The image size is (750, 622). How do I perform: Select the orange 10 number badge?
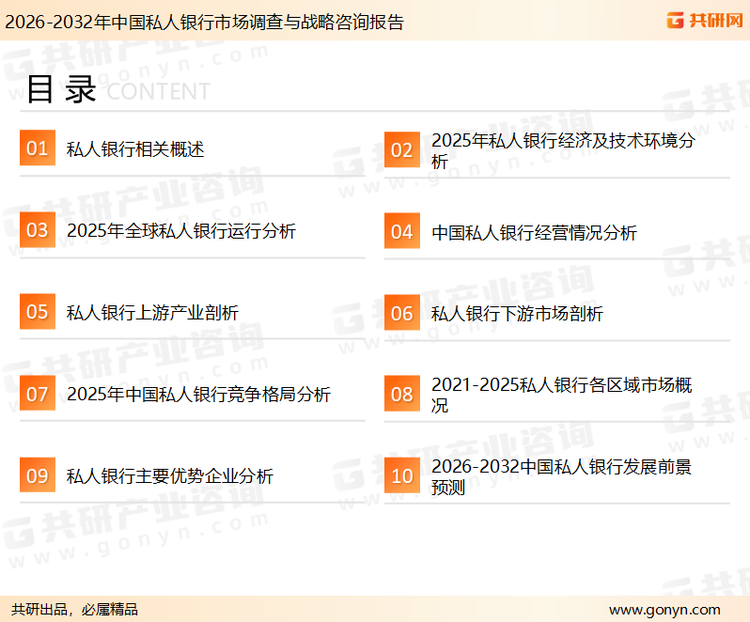tap(402, 476)
